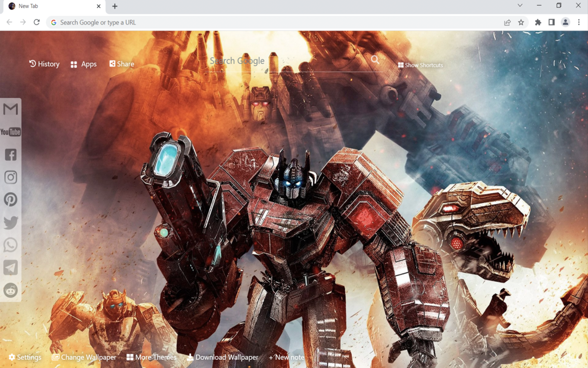Open the new tab page Settings
This screenshot has width=588, height=368.
(x=25, y=357)
